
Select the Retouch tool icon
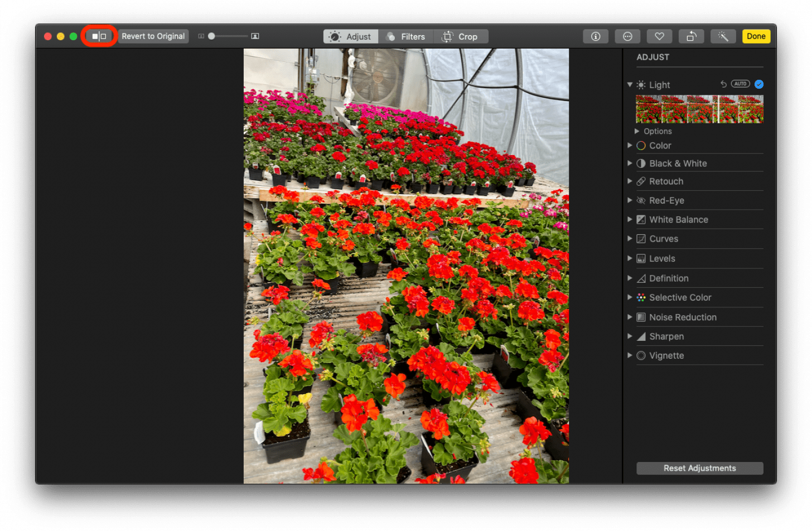pyautogui.click(x=641, y=181)
